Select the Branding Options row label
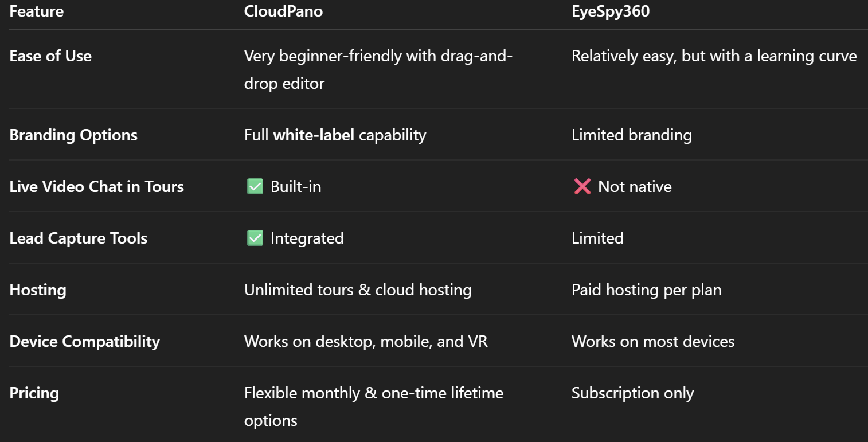 click(x=73, y=135)
